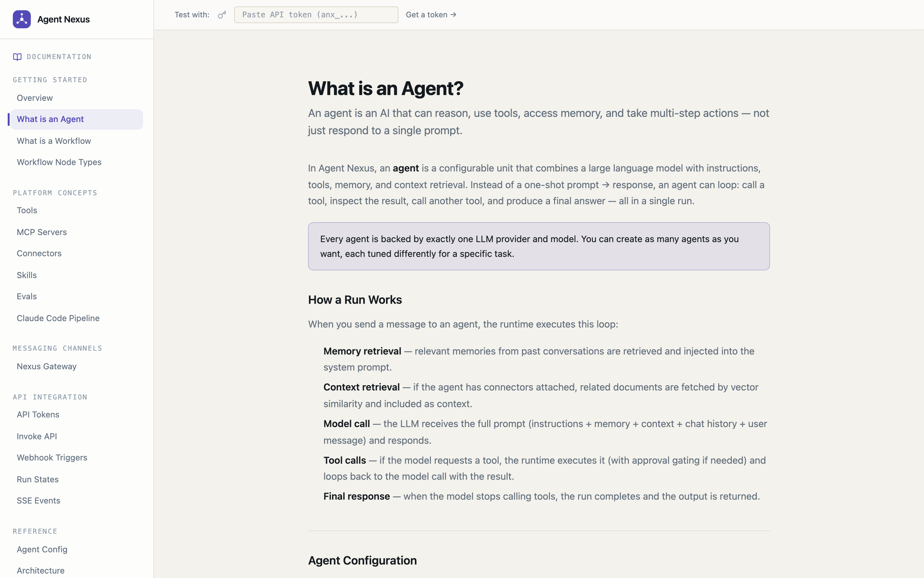The height and width of the screenshot is (578, 924).
Task: Click the API INTEGRATION section label
Action: (x=50, y=397)
